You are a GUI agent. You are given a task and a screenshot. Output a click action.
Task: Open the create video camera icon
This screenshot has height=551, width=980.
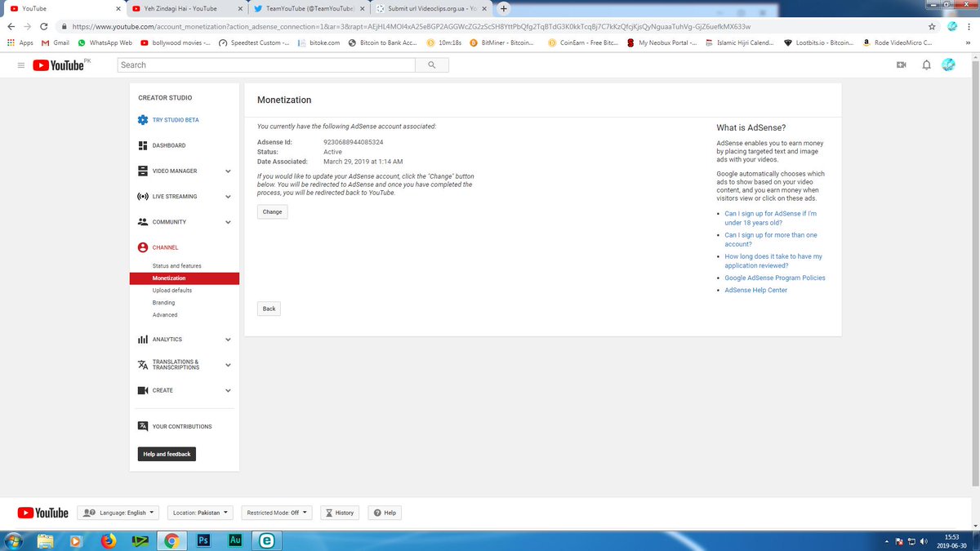902,65
